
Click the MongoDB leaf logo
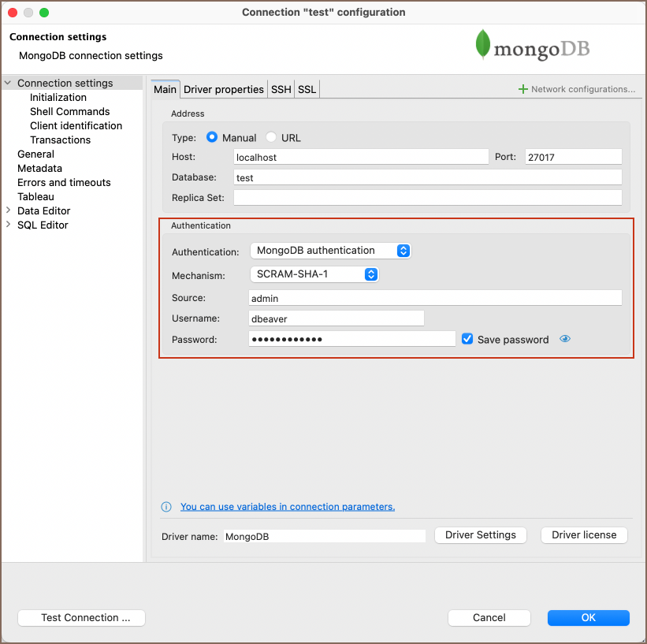tap(482, 45)
